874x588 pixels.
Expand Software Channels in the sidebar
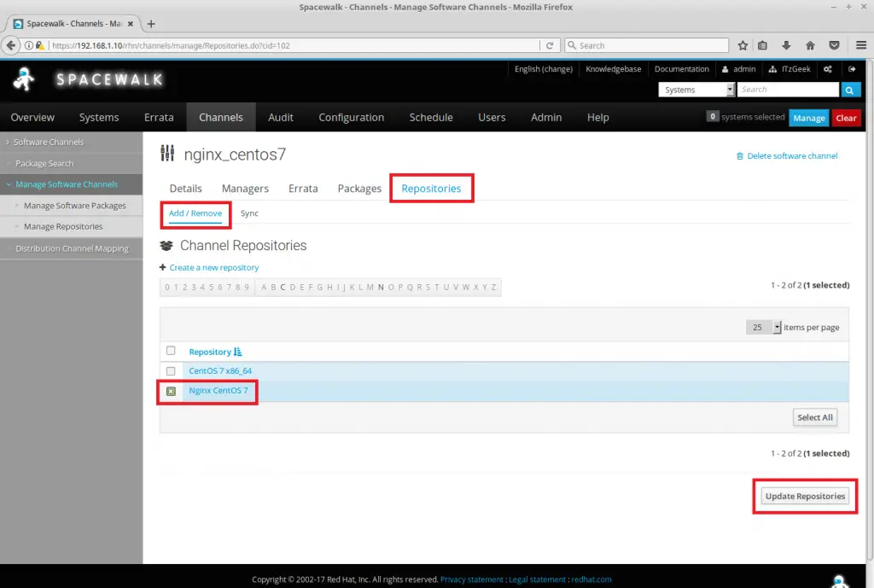point(49,143)
